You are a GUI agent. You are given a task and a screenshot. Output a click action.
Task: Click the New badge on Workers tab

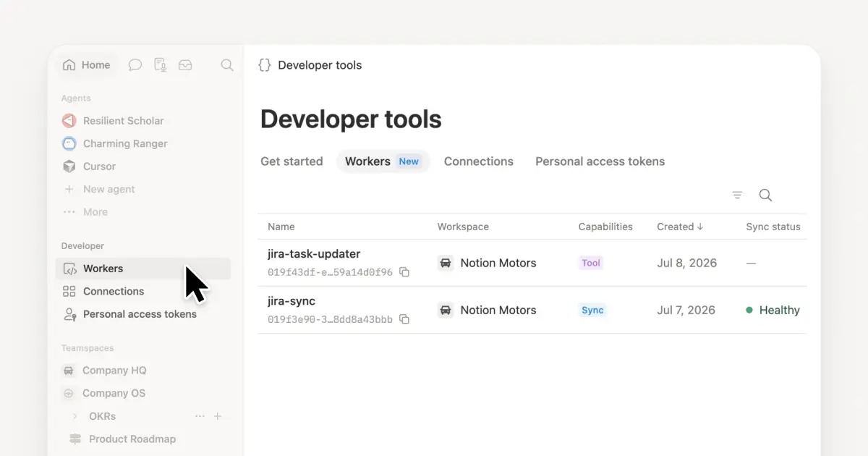[x=409, y=161]
